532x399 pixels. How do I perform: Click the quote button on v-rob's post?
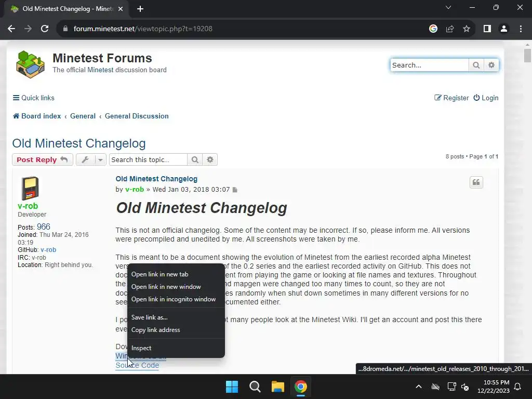[x=476, y=182]
